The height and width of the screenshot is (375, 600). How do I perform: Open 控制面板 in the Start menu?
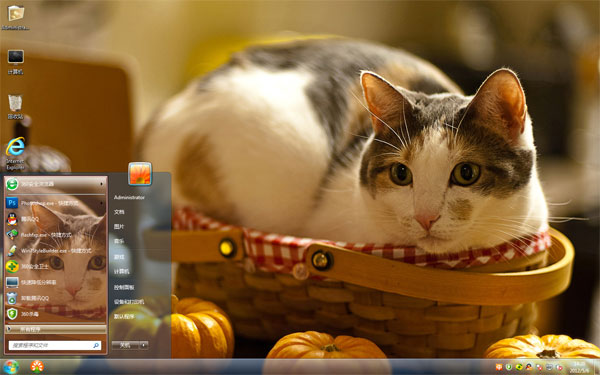(x=124, y=287)
